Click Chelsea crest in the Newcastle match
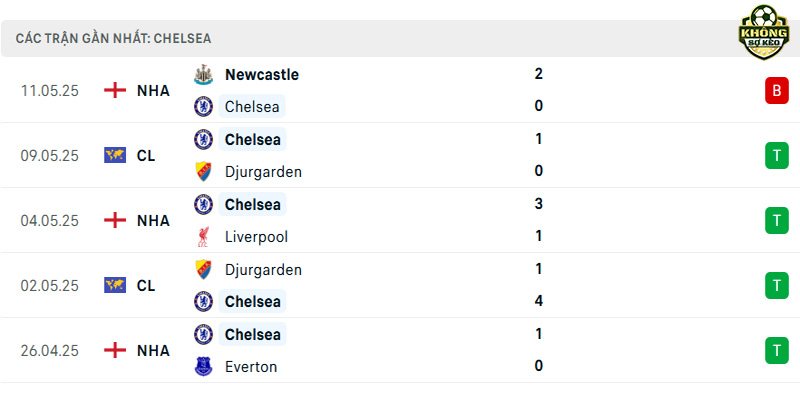The image size is (800, 400). pyautogui.click(x=204, y=107)
